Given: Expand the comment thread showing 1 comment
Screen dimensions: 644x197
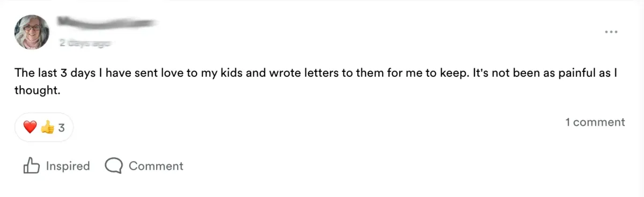Looking at the screenshot, I should click(x=595, y=122).
